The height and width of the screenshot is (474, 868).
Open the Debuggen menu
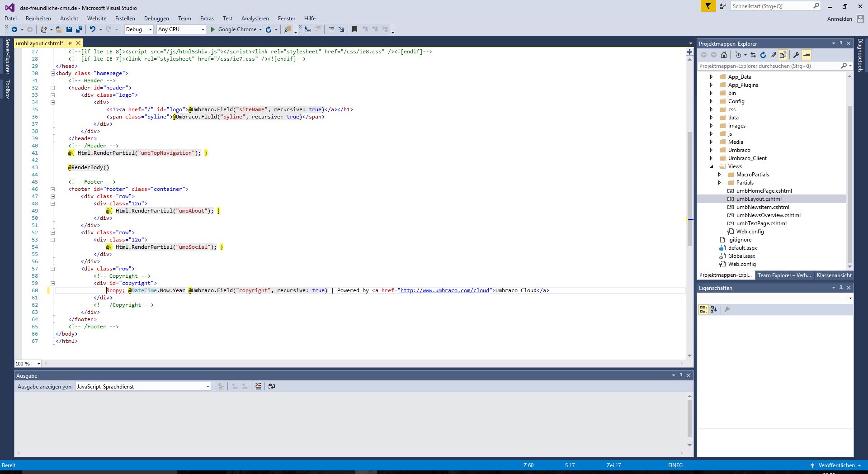pyautogui.click(x=156, y=19)
